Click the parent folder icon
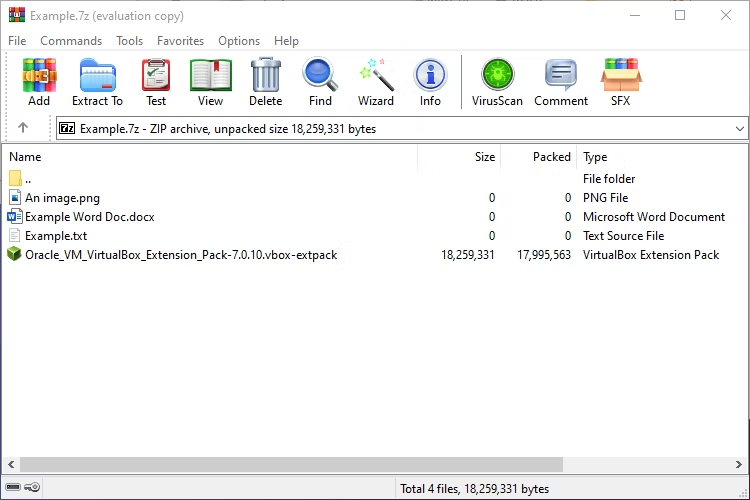Screen dimensions: 750x500 point(15,178)
